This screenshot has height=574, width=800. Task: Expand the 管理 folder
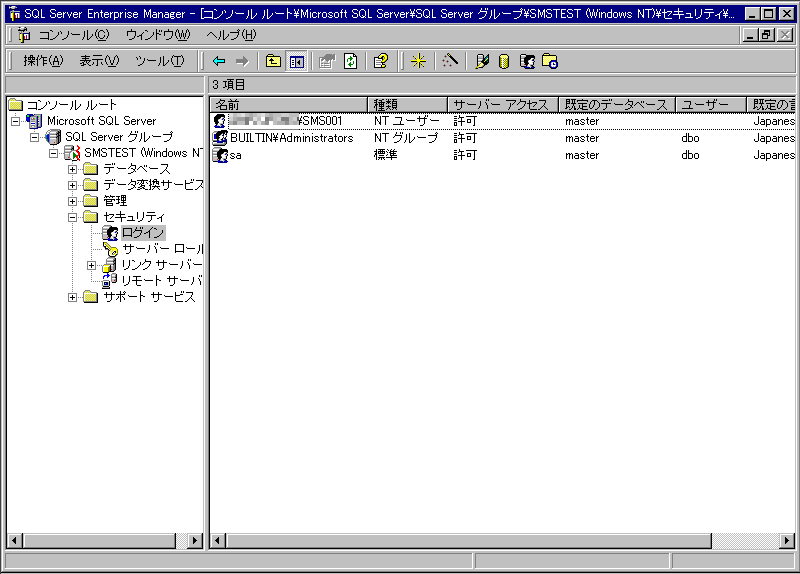click(72, 201)
